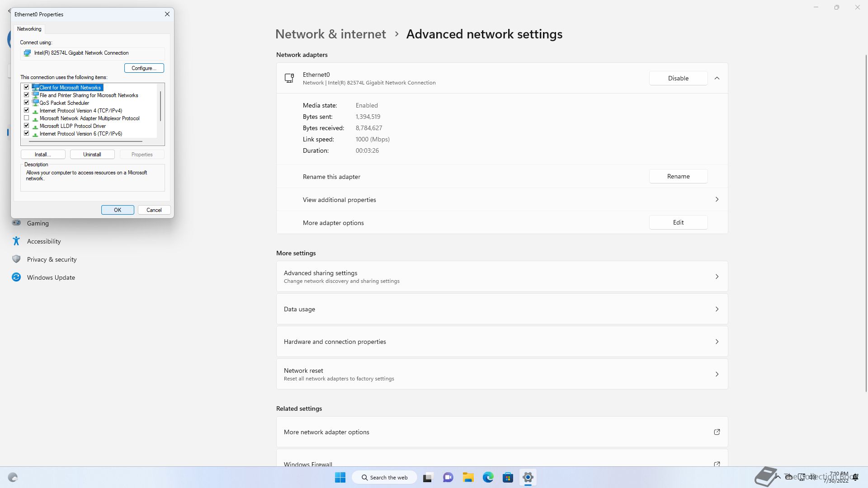
Task: Click the network adapter icon beside Intel(R) 82574L
Action: click(27, 53)
